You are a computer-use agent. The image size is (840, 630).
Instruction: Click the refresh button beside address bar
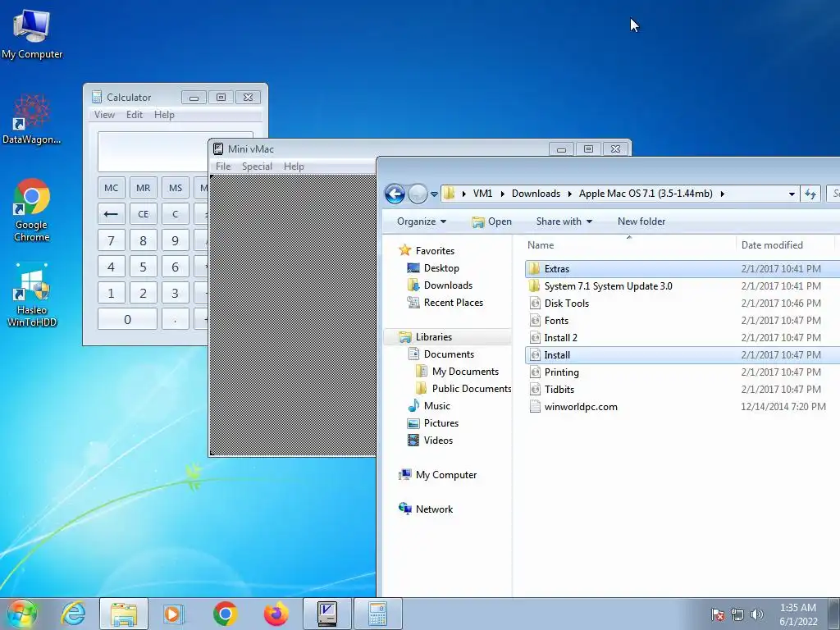[x=810, y=194]
